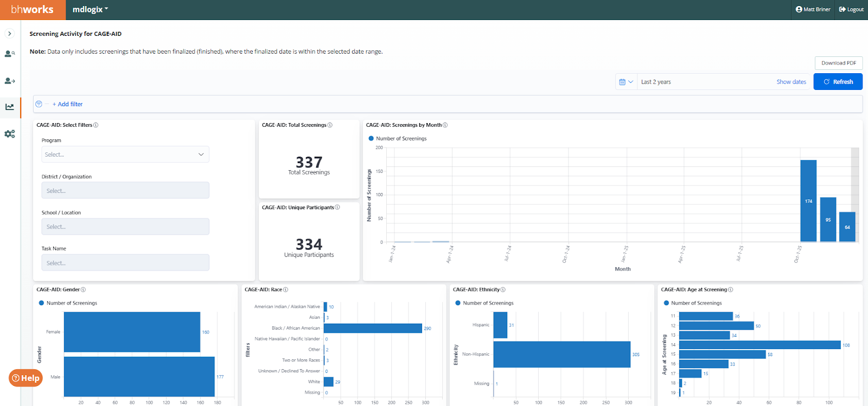Open Matt Briner user menu
The image size is (868, 406).
point(813,9)
